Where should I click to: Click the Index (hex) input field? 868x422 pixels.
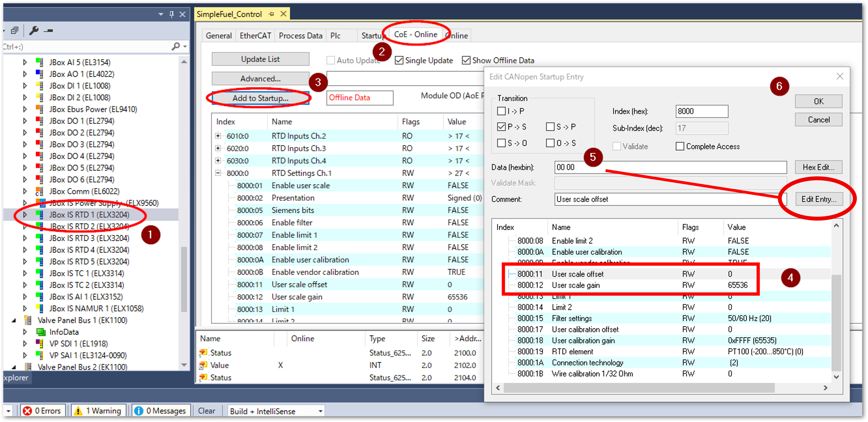702,111
